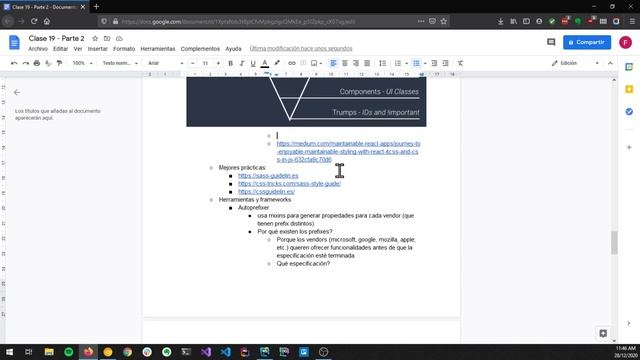Image resolution: width=640 pixels, height=360 pixels.
Task: Star the document Clase 19 - Parte 2
Action: [x=95, y=38]
